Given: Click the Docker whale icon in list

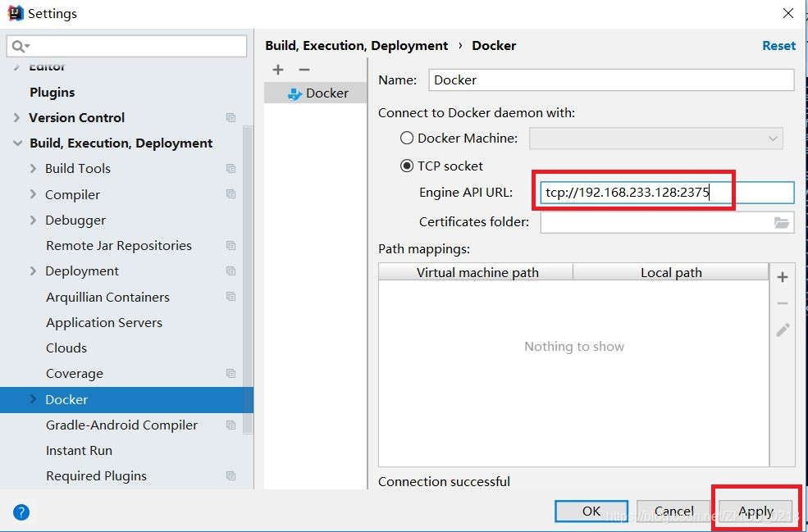Looking at the screenshot, I should tap(294, 94).
